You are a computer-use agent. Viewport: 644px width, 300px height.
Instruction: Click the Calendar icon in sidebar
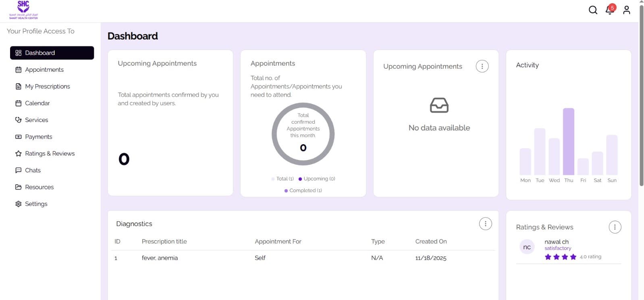pos(18,103)
